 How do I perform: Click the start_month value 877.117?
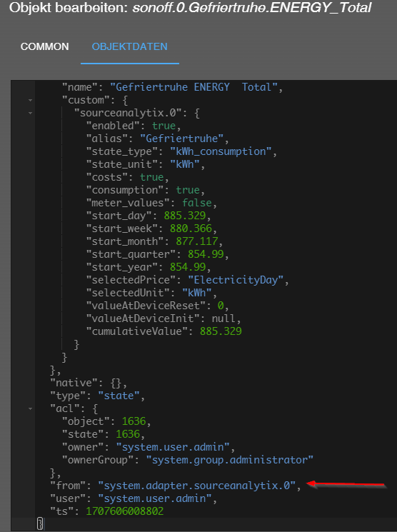[197, 241]
